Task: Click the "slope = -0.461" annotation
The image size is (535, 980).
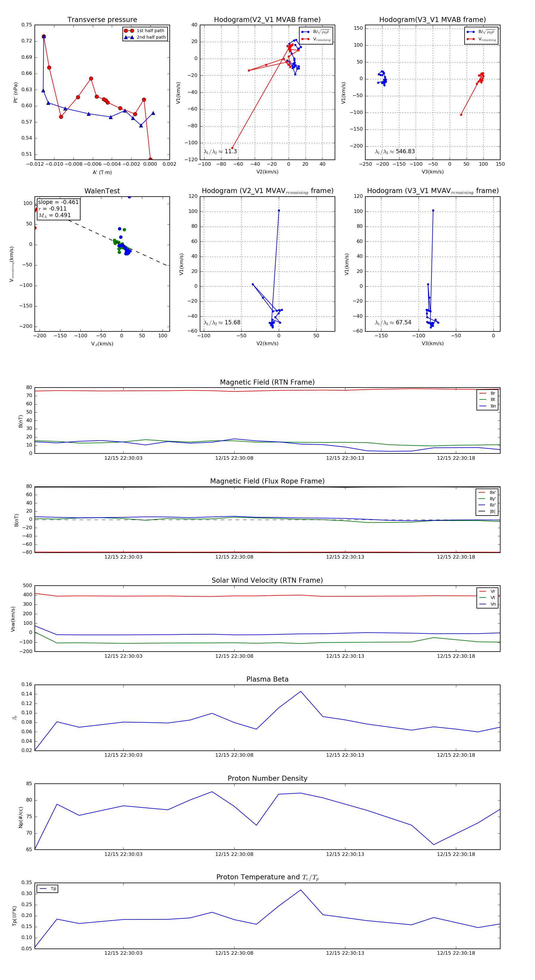Action: [58, 202]
